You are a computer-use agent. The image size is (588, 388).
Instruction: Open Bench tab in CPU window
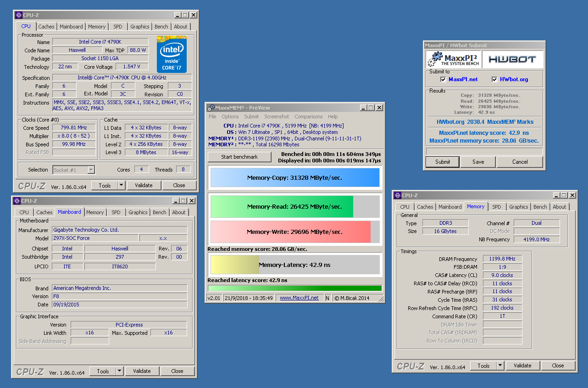pos(161,27)
